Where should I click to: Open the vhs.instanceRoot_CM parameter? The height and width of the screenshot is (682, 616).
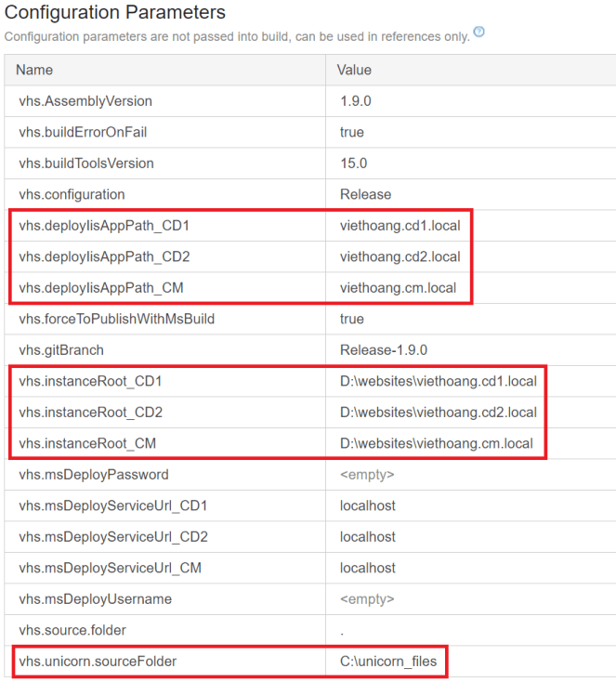pyautogui.click(x=87, y=443)
